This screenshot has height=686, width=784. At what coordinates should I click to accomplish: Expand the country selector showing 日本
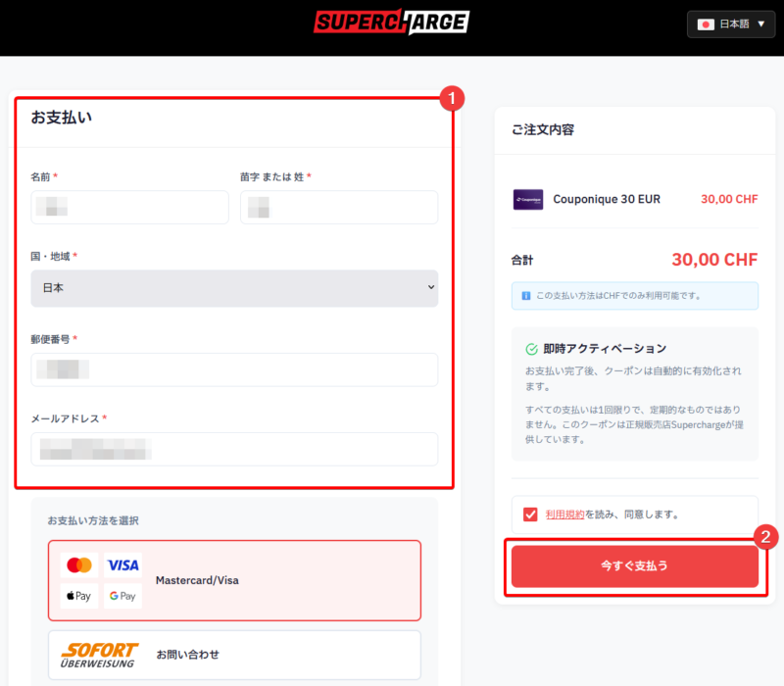click(234, 288)
